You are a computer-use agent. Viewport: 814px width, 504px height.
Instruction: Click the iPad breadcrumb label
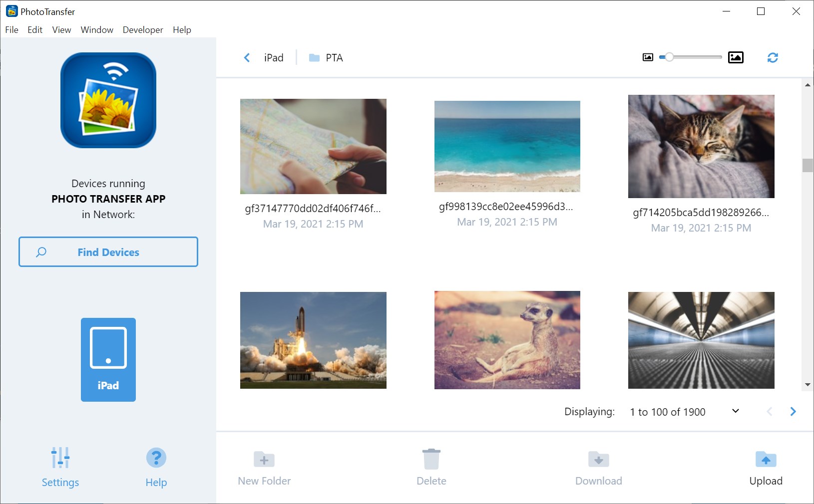(x=273, y=57)
